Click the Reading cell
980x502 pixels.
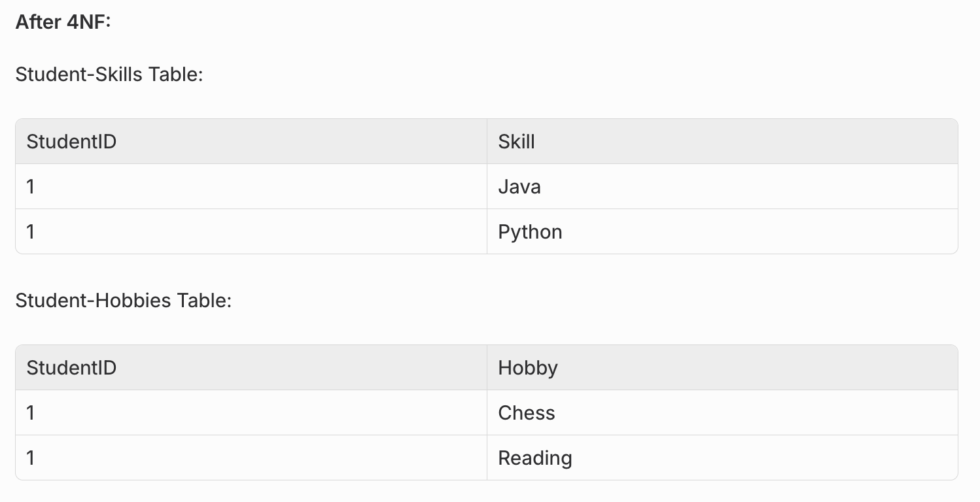534,458
